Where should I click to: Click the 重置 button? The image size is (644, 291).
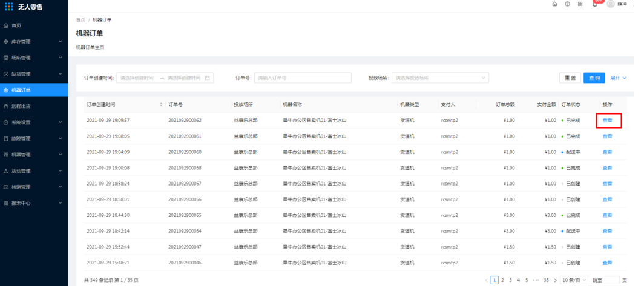coord(570,78)
